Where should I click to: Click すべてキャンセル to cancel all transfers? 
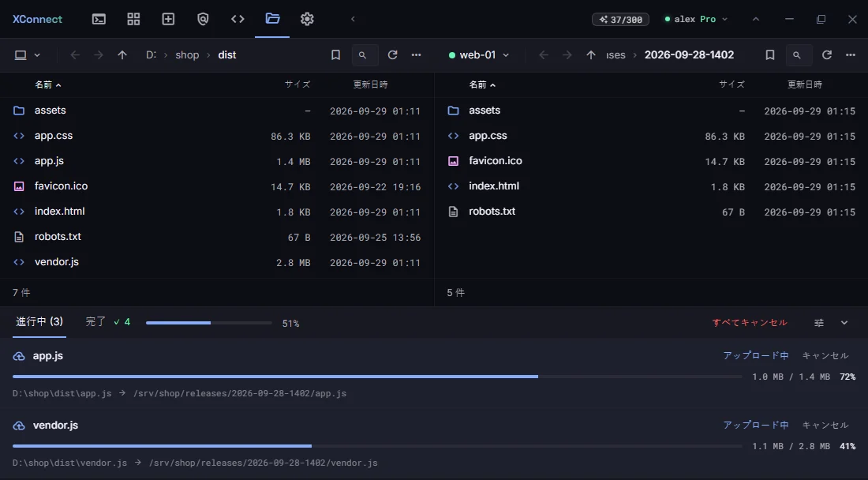pyautogui.click(x=750, y=323)
